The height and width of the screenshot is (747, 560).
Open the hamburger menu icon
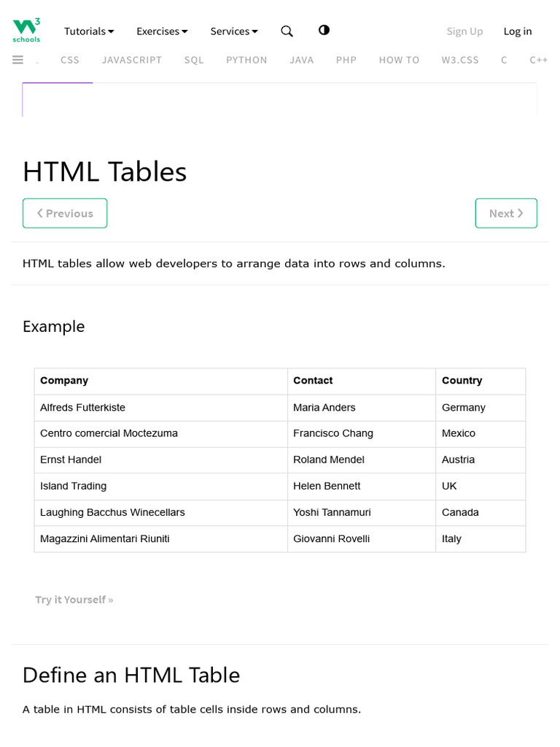click(18, 60)
